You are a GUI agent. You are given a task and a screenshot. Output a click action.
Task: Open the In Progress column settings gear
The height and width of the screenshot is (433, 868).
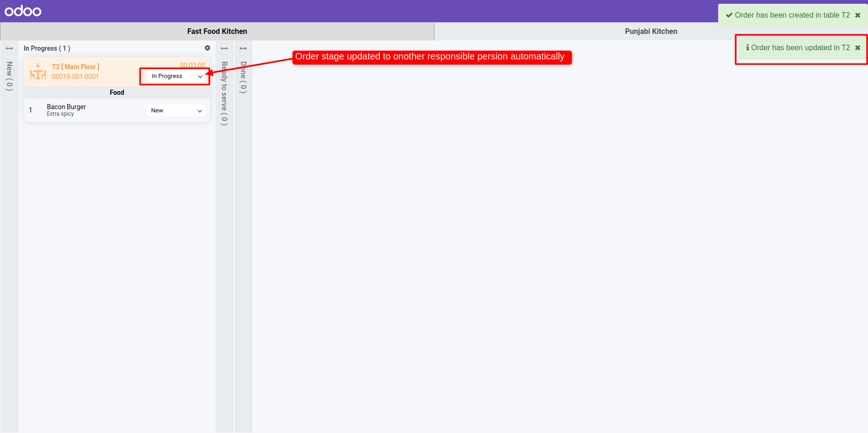(x=207, y=48)
